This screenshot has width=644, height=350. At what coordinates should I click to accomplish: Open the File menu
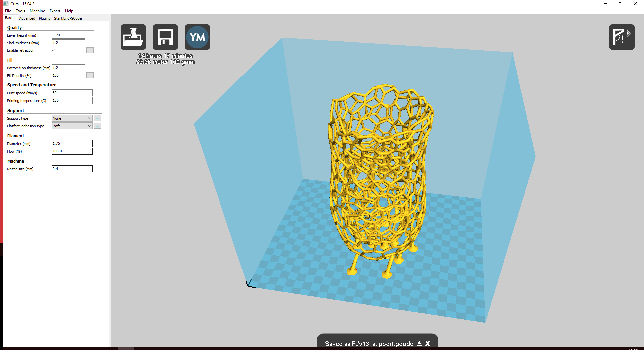click(8, 11)
